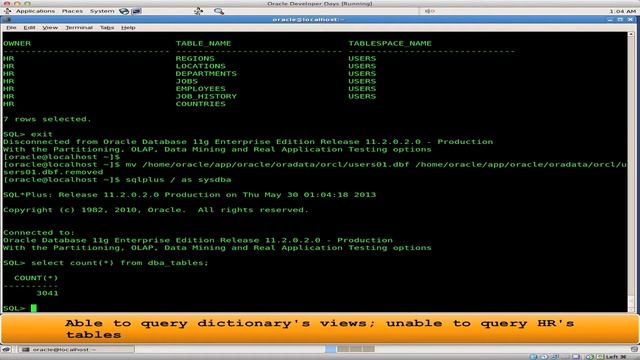Open the Tabs menu
The width and height of the screenshot is (640, 360).
[x=107, y=27]
